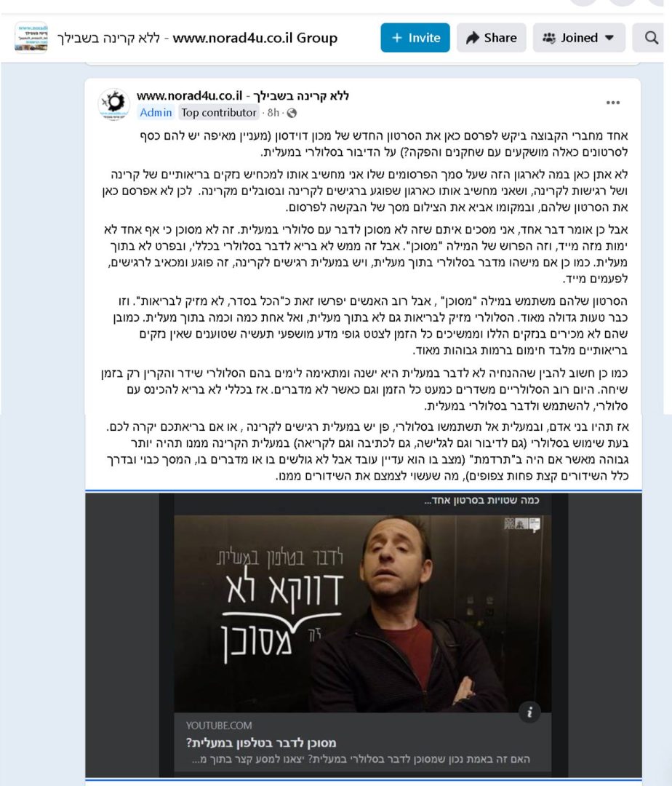Click the group search magnifier icon
The image size is (672, 786).
click(651, 38)
